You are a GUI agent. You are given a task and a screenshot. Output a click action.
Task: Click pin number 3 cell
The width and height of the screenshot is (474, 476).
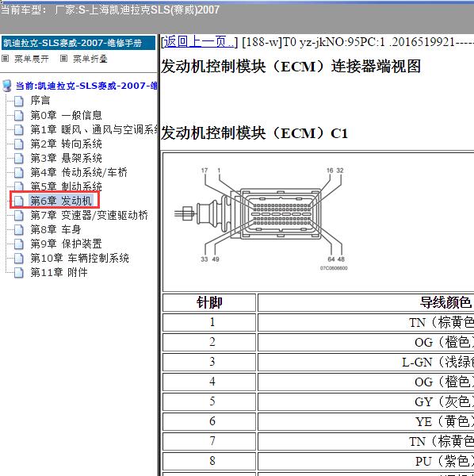(x=209, y=362)
